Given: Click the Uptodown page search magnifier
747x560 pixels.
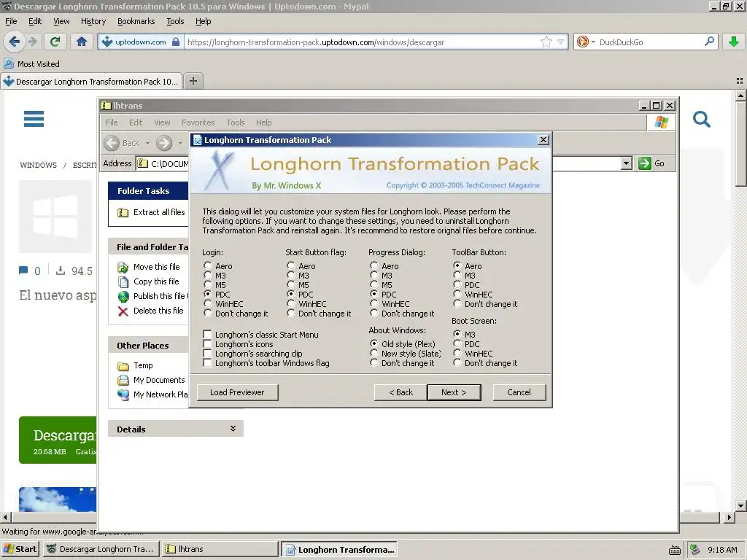Looking at the screenshot, I should tap(701, 119).
